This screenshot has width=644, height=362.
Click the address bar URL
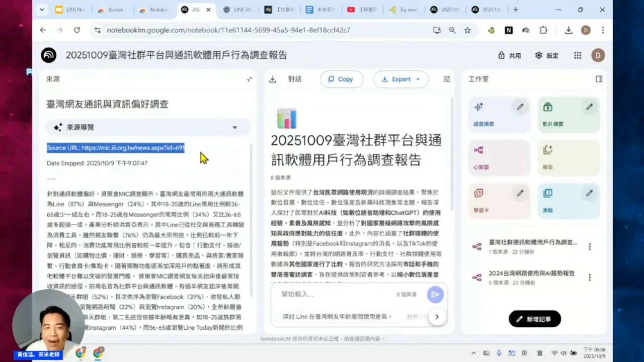tap(228, 30)
